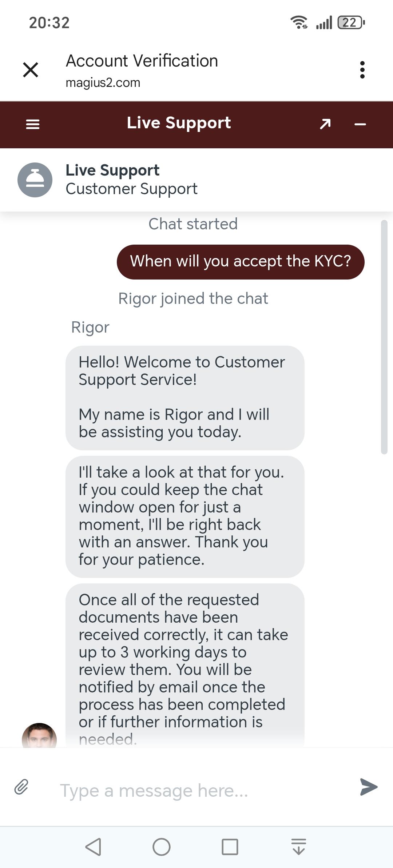Pop out the Live Support chat window
This screenshot has height=868, width=393.
[325, 124]
